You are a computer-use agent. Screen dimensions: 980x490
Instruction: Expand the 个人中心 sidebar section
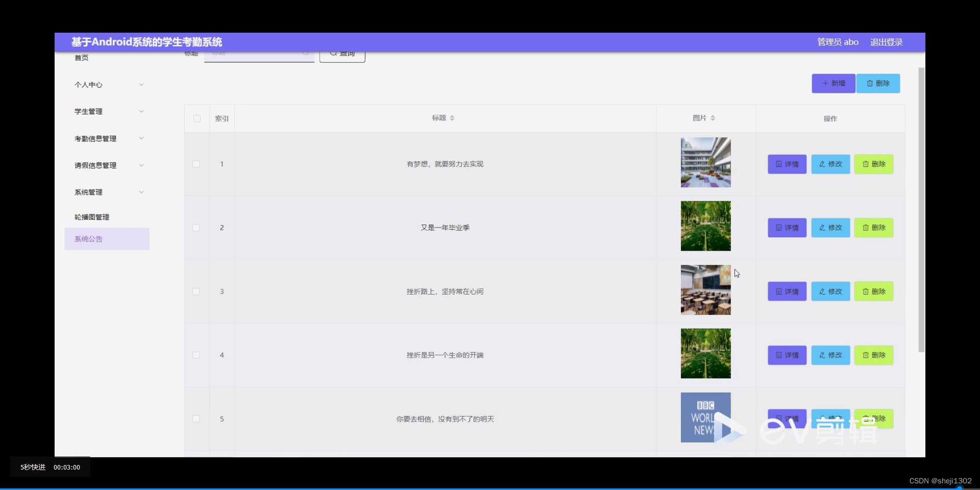click(107, 85)
